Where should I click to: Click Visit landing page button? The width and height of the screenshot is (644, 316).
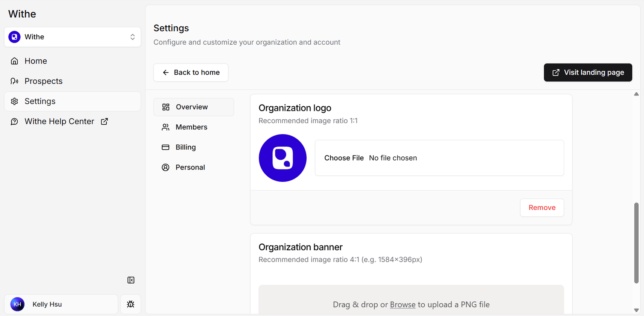[x=588, y=73]
